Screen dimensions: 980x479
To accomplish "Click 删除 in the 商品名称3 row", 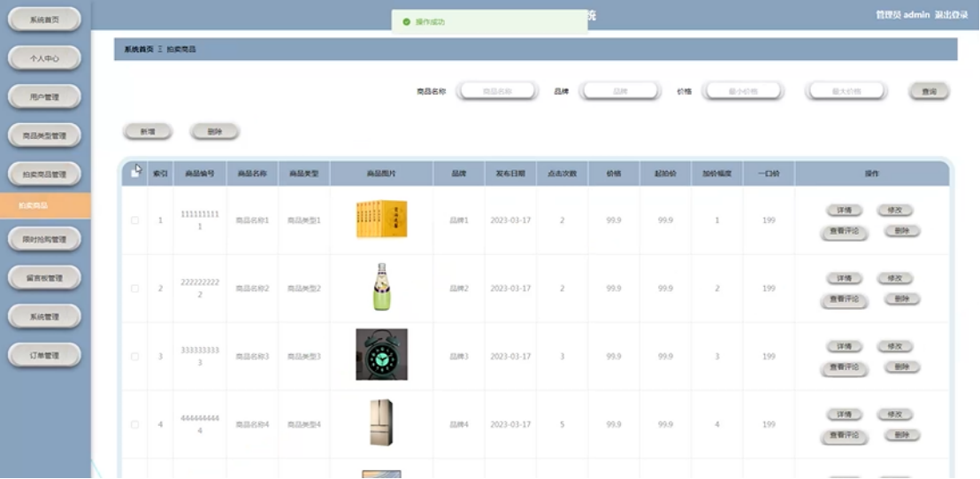I will (x=902, y=367).
